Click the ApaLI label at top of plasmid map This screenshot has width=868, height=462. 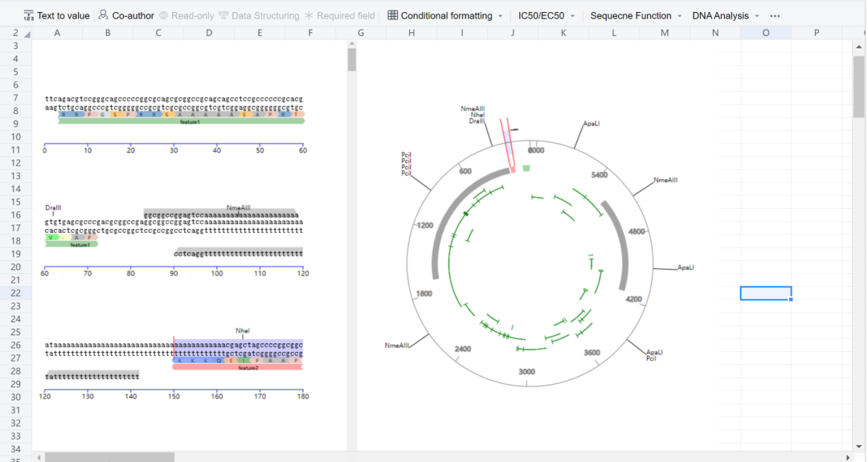(592, 124)
